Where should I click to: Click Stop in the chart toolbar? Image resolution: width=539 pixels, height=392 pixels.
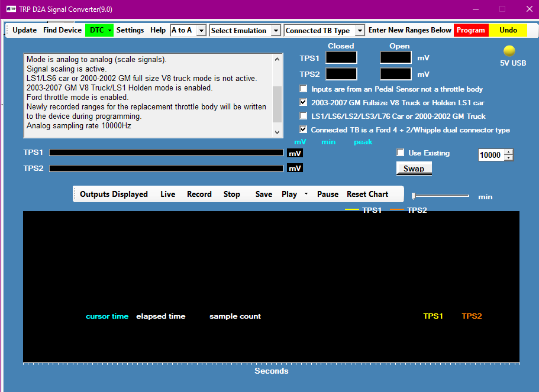(x=232, y=194)
